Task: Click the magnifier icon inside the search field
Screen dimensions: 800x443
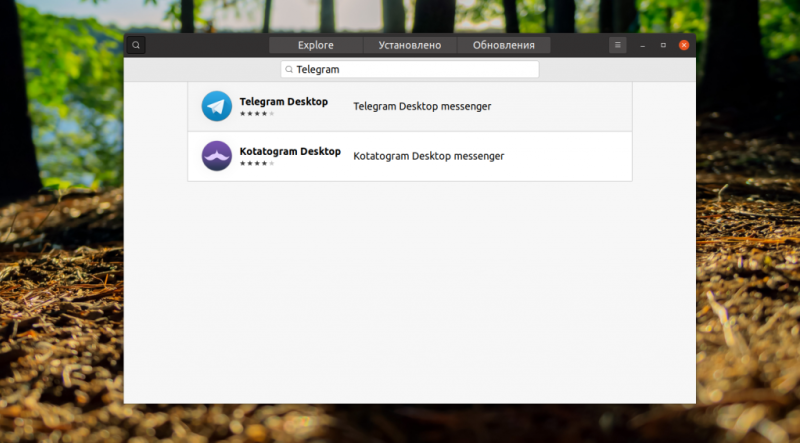Action: (289, 69)
